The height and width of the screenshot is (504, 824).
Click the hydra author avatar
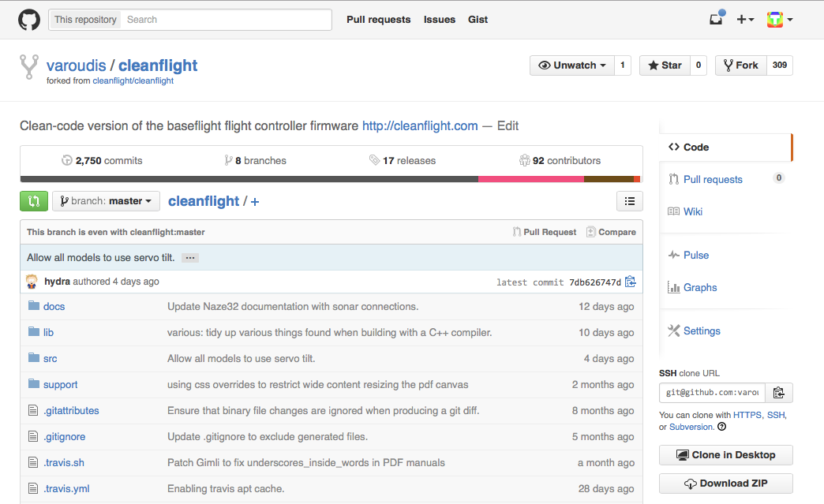click(32, 282)
